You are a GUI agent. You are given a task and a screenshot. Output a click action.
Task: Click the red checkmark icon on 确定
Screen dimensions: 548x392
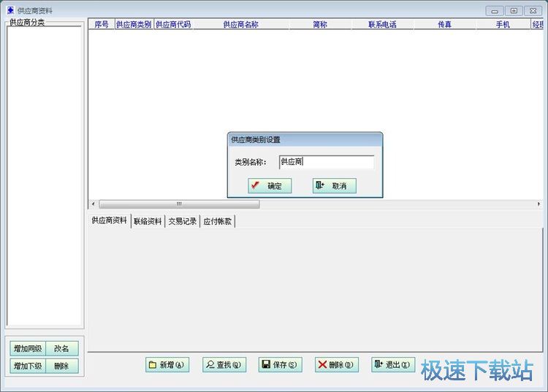tap(256, 185)
